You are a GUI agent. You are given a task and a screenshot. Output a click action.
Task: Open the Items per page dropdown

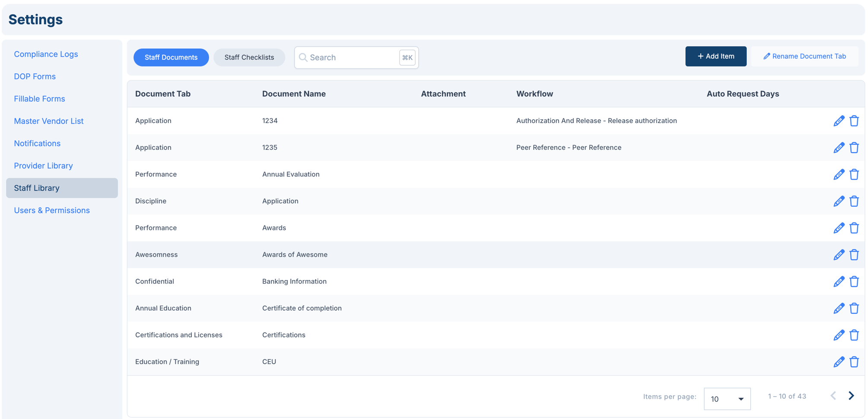[x=727, y=399]
